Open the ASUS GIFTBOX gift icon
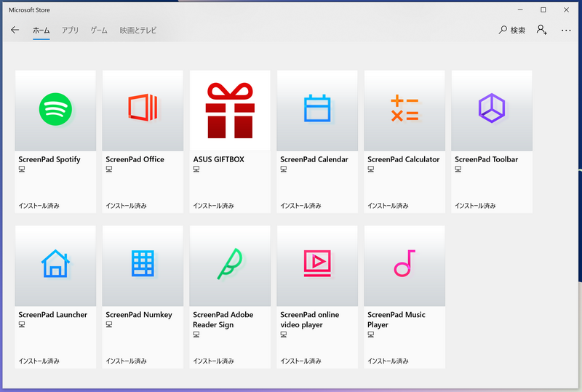Screen dimensions: 582x392 pos(230,111)
